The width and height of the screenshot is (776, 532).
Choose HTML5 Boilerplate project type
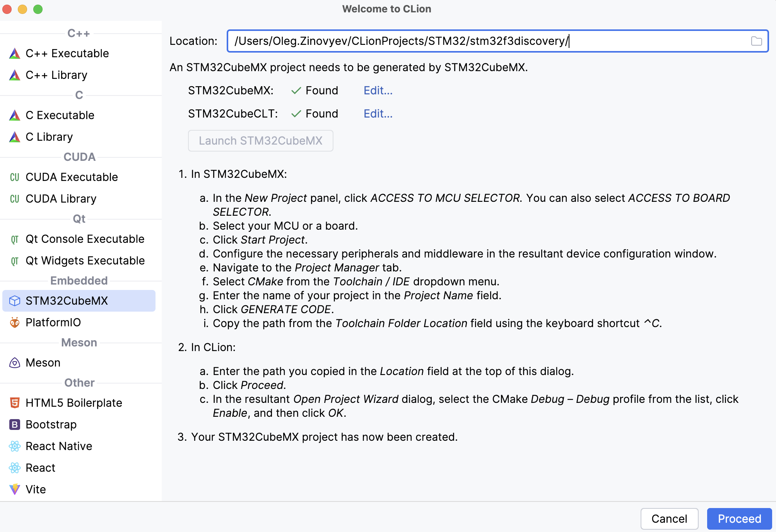[73, 403]
